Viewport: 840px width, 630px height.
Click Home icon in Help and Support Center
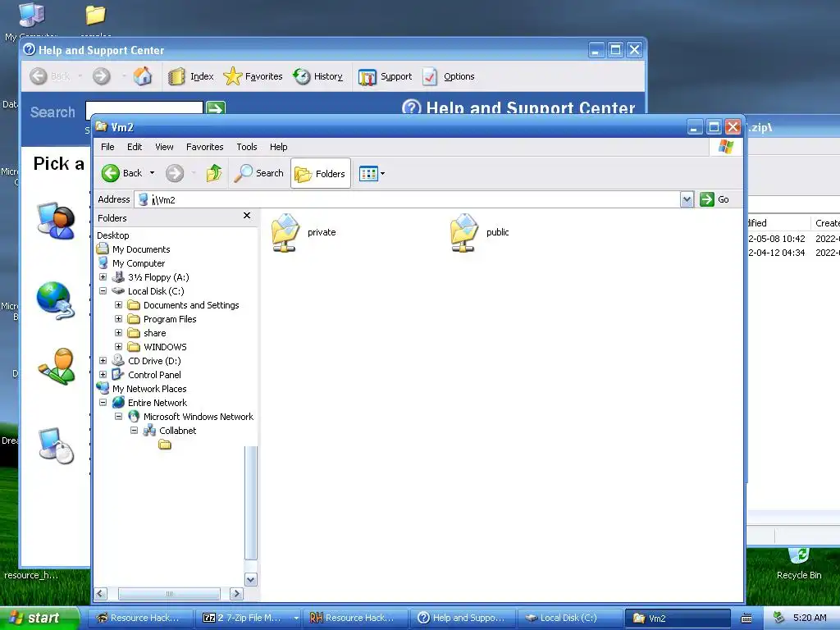[x=143, y=76]
